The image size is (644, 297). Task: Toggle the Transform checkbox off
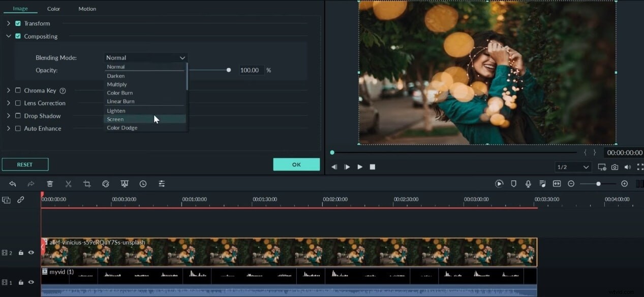18,23
